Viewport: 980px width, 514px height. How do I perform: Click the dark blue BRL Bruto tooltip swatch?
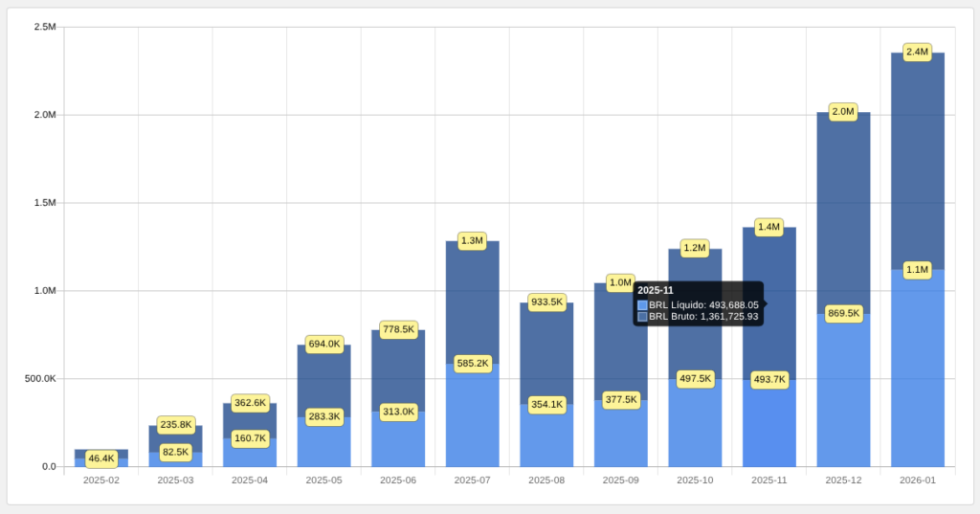(642, 317)
